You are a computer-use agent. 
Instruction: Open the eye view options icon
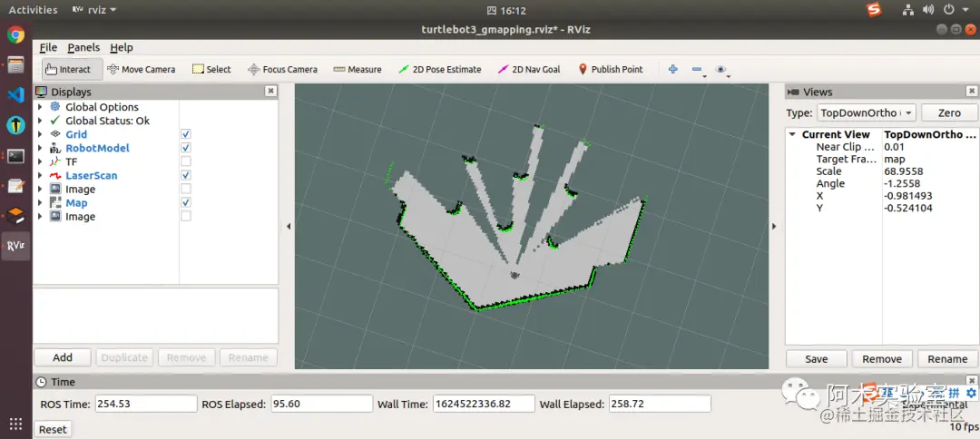coord(721,69)
